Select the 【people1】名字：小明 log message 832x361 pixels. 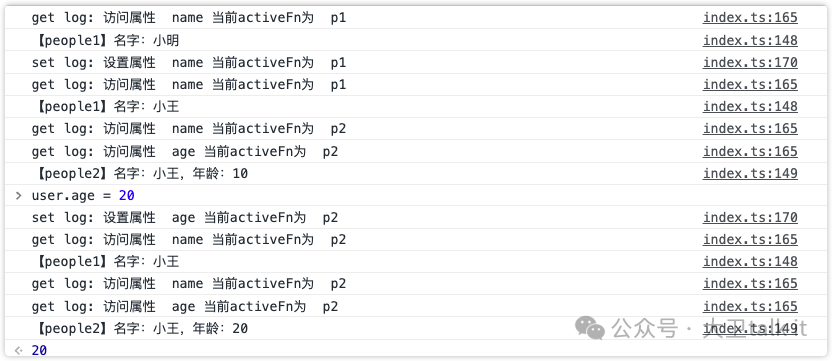[106, 40]
